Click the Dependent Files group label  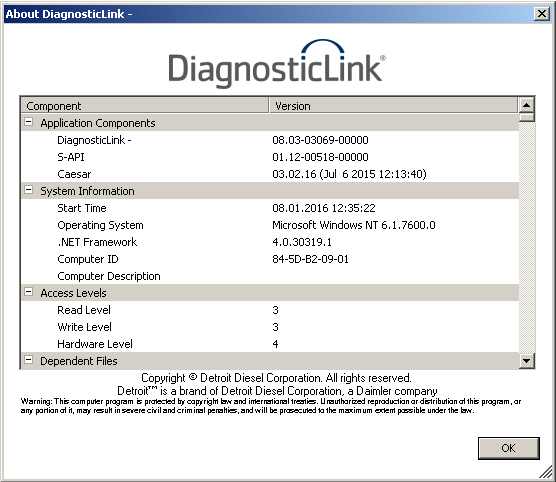[x=78, y=361]
